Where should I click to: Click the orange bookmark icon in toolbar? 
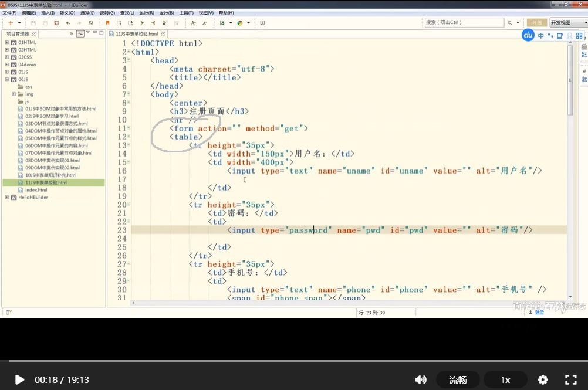click(x=107, y=23)
